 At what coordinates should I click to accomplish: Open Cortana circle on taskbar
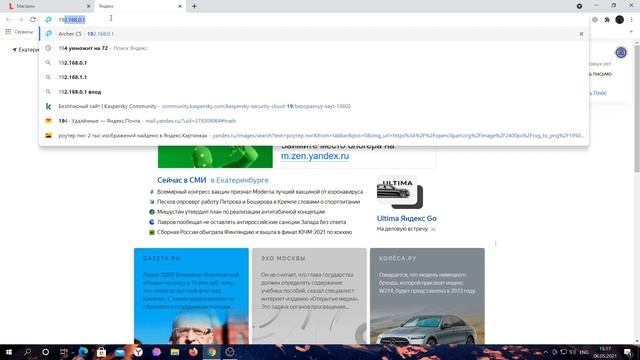pos(45,352)
